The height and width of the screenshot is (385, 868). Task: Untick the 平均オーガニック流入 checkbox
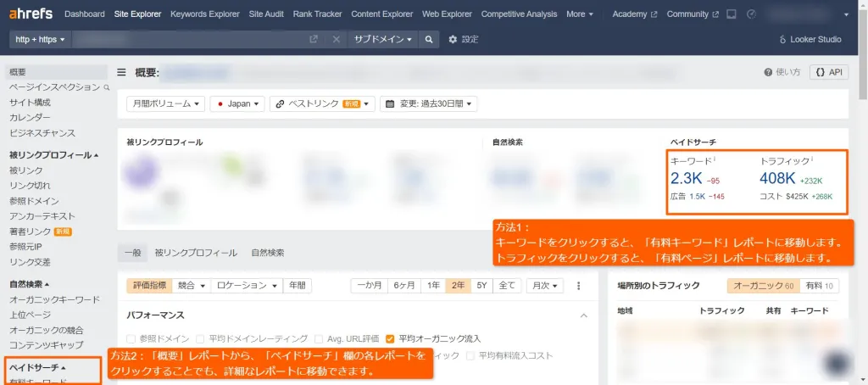pyautogui.click(x=390, y=338)
